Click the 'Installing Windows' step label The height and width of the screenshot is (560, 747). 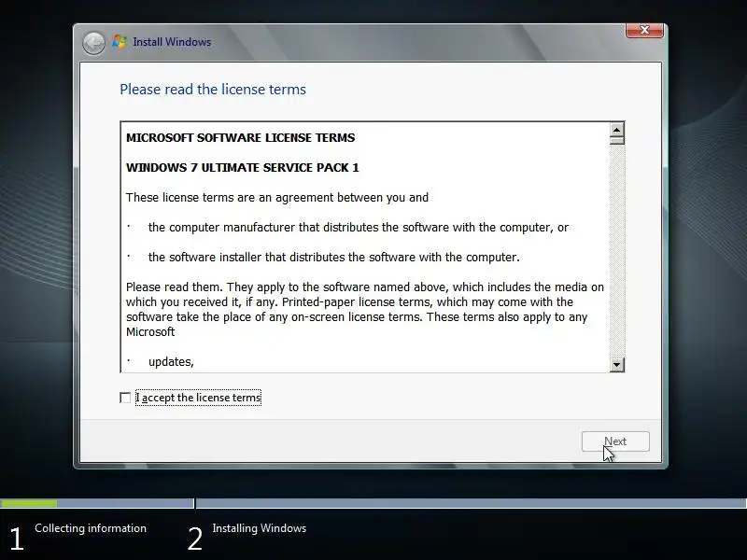pos(260,528)
